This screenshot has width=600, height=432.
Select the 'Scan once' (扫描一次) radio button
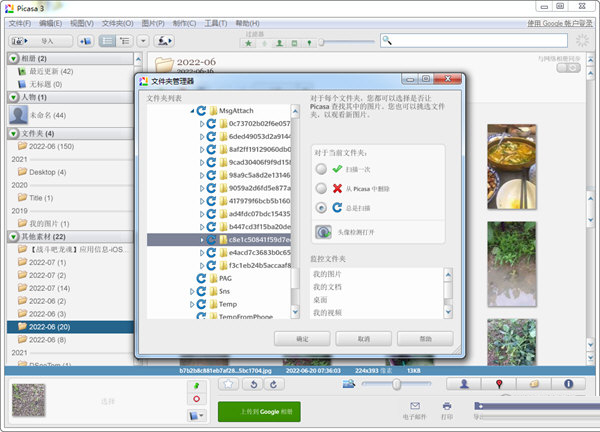tap(321, 169)
